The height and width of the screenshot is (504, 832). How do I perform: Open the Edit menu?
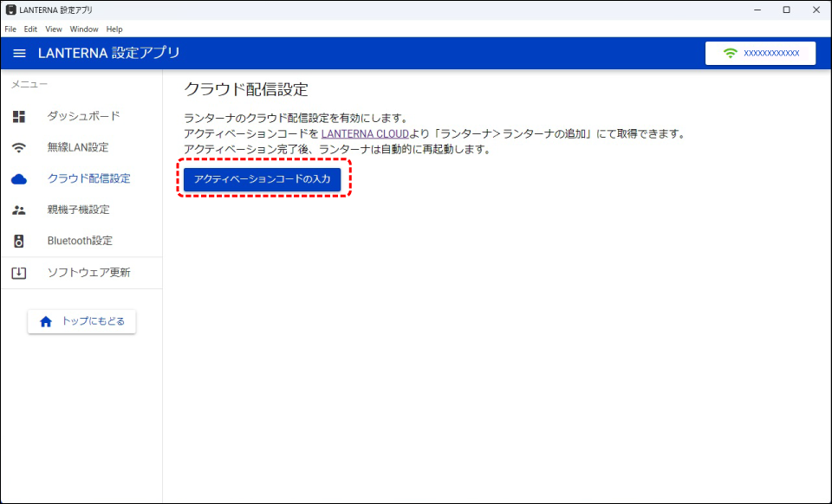[30, 29]
